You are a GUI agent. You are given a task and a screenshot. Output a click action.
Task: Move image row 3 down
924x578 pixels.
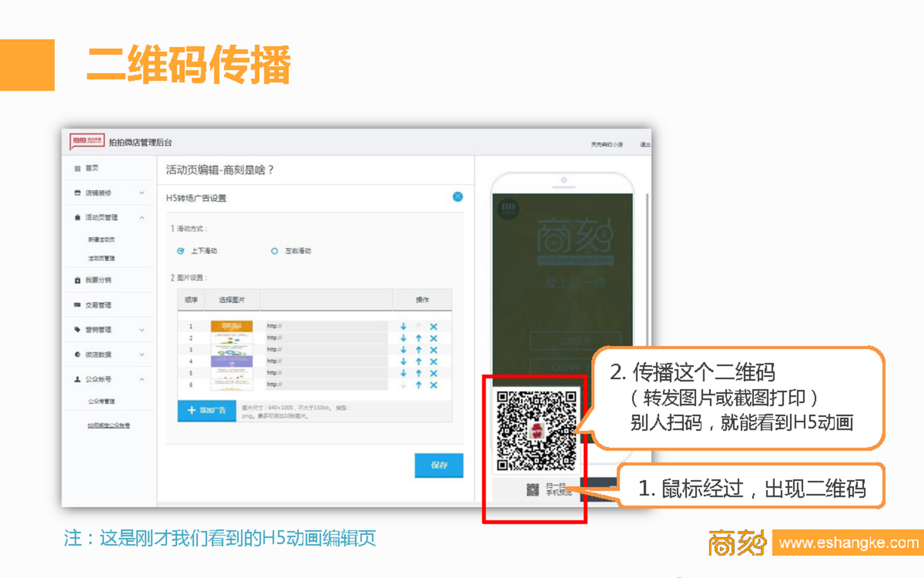pyautogui.click(x=404, y=349)
